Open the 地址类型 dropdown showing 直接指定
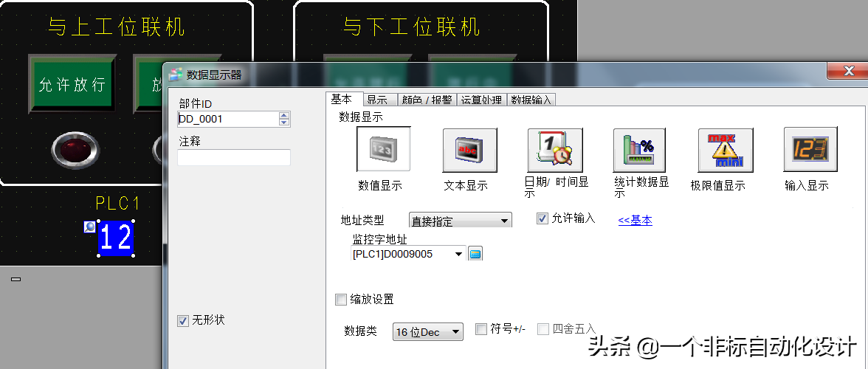 [x=460, y=220]
